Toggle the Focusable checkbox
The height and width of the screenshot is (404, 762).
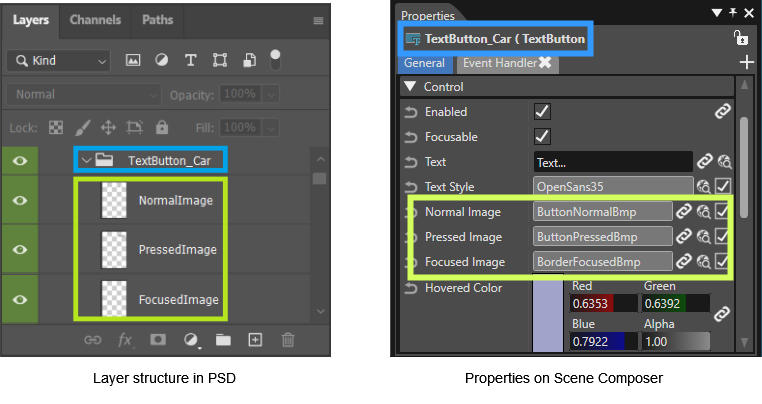coord(542,137)
